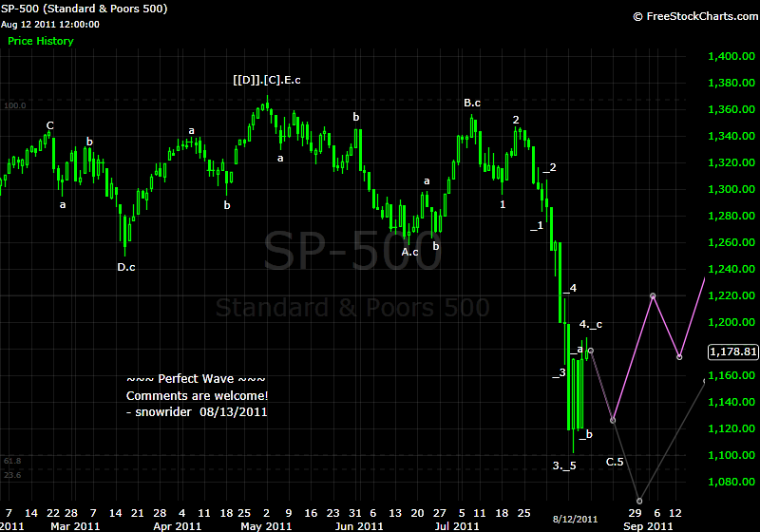Click the _4 wave label
The width and height of the screenshot is (760, 532).
point(569,288)
